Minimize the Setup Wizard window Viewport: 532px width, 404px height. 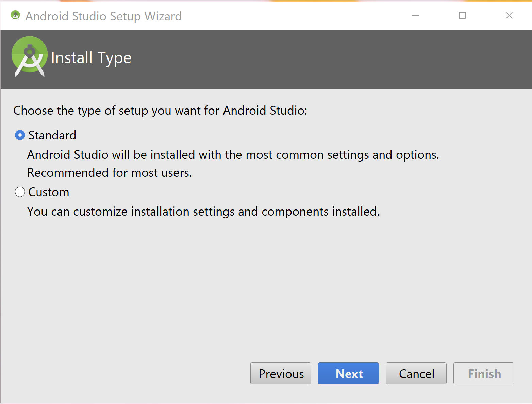tap(416, 15)
